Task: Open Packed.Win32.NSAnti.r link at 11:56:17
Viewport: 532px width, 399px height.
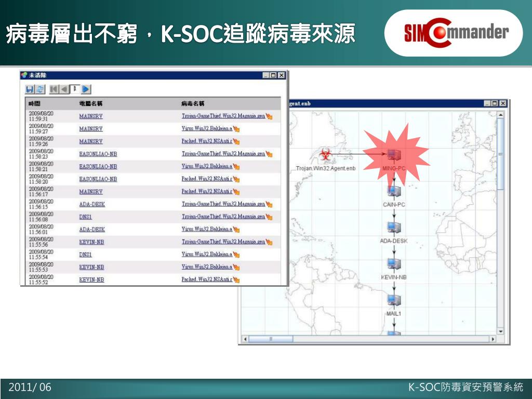Action: pos(207,191)
